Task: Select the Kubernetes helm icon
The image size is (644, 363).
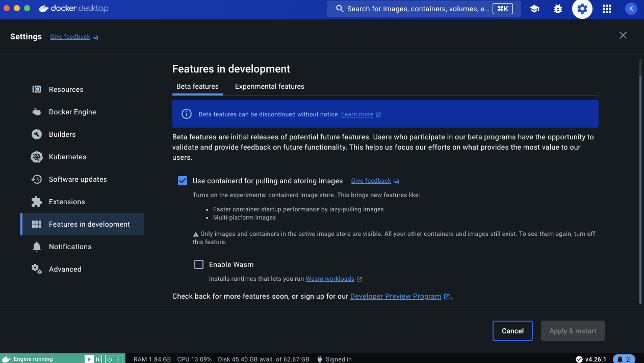Action: click(x=37, y=157)
